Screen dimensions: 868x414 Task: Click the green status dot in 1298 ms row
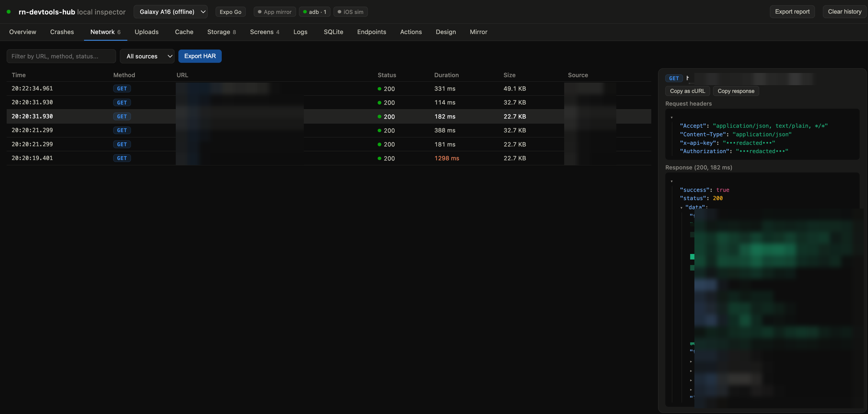tap(379, 158)
